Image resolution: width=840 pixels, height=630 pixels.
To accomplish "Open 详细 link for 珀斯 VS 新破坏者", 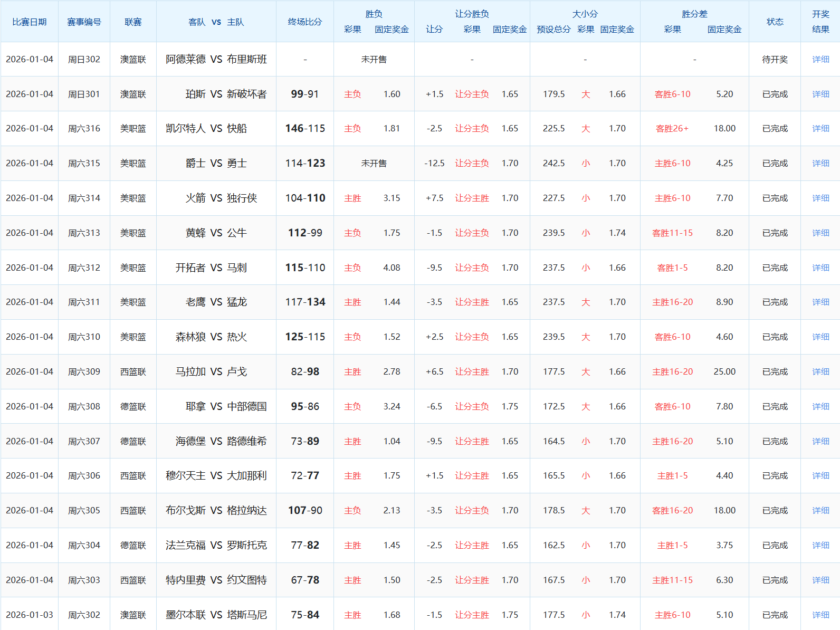I will (x=820, y=94).
